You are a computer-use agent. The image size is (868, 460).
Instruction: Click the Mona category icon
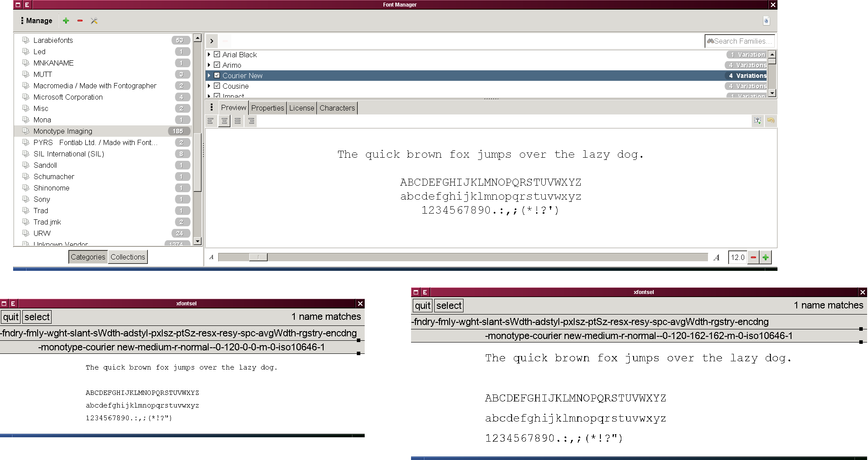(x=26, y=120)
